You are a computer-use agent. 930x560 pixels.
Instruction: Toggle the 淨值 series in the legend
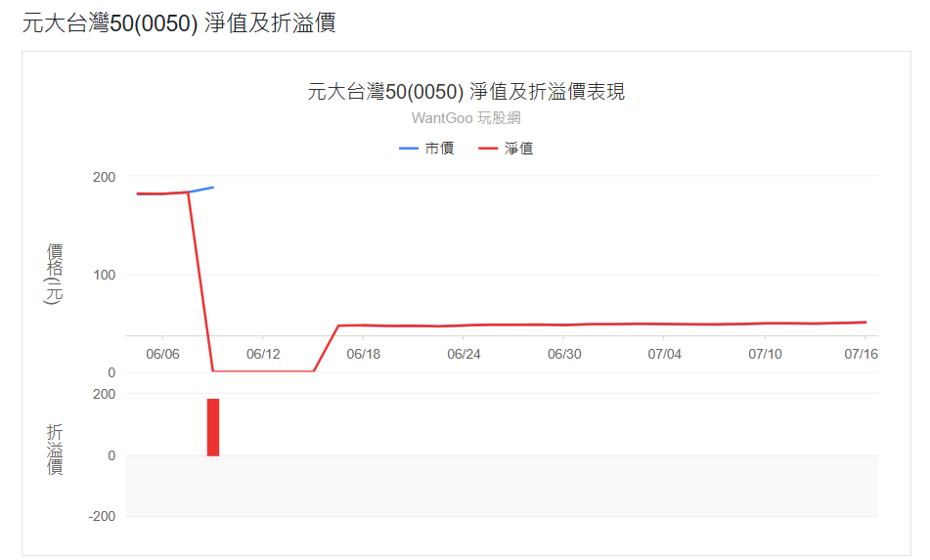pyautogui.click(x=506, y=149)
